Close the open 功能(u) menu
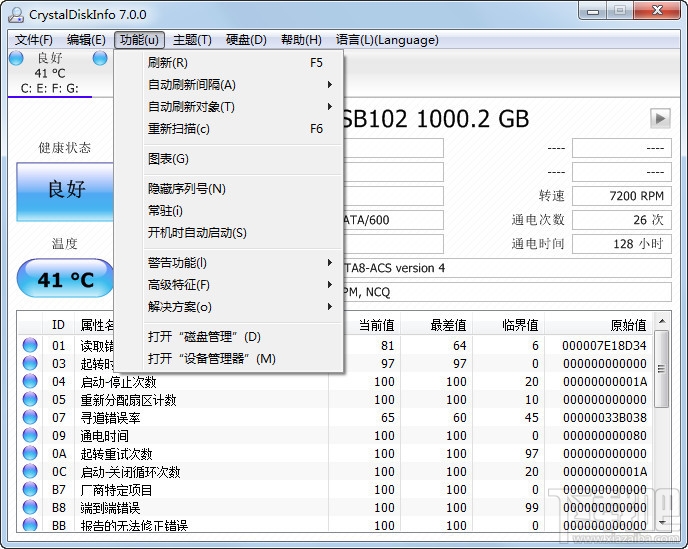The height and width of the screenshot is (549, 688). 139,40
